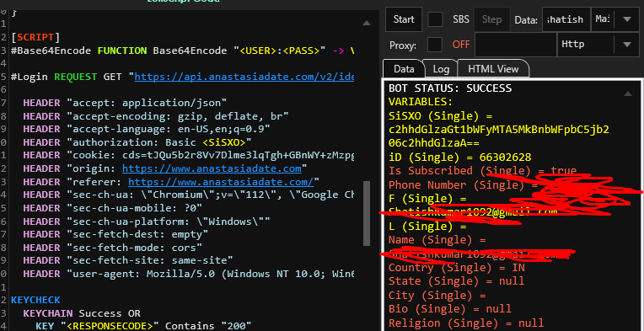Click the "sec-fetch-dest: empty" header line
This screenshot has width=644, height=331.
[x=115, y=235]
